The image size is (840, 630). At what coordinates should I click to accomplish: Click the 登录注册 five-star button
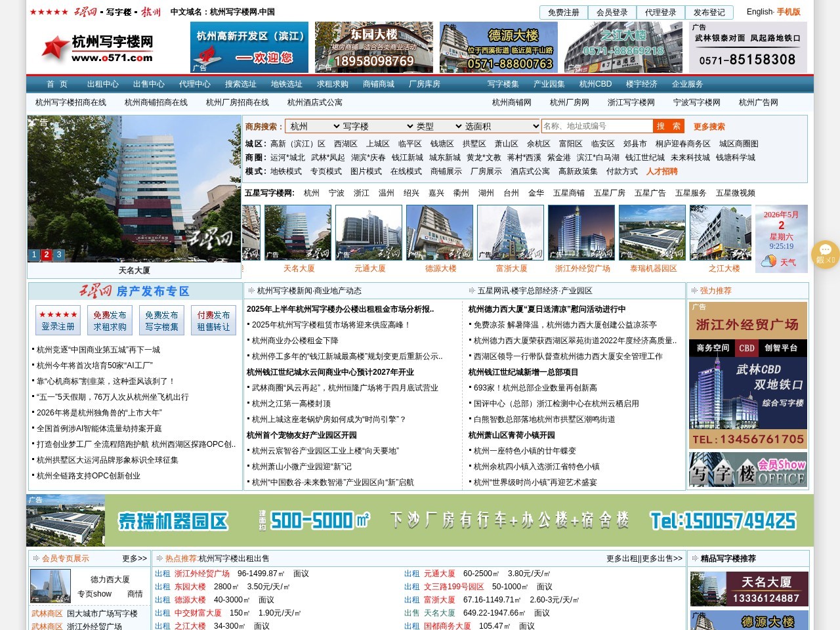tap(58, 320)
